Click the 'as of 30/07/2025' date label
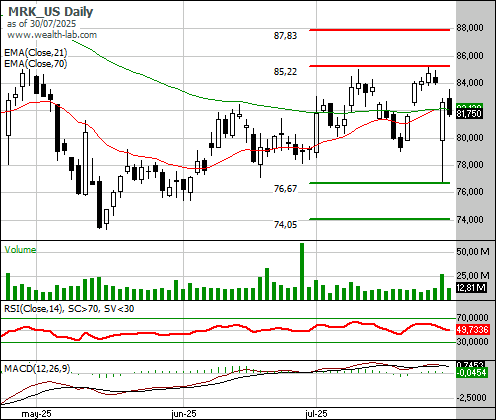This screenshot has width=496, height=420. (x=41, y=24)
